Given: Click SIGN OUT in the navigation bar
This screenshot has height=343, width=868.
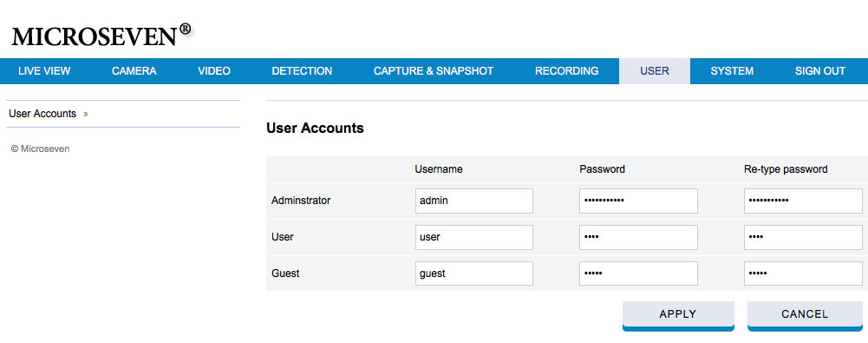Looking at the screenshot, I should (820, 71).
